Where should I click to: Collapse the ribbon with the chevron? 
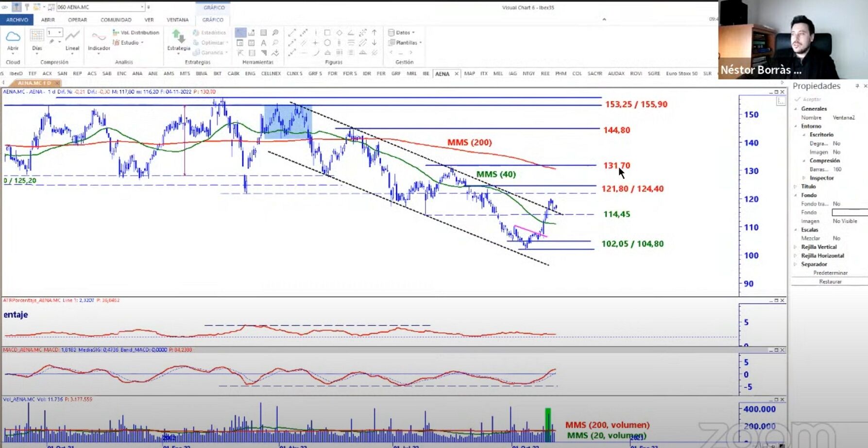pyautogui.click(x=604, y=19)
